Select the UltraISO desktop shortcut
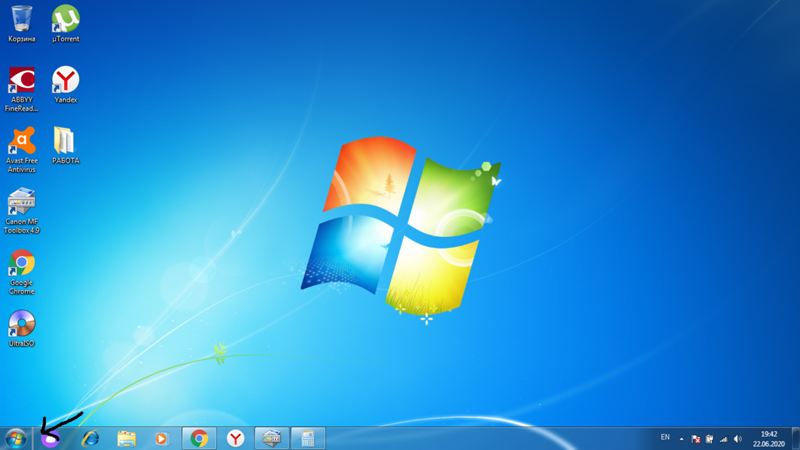 pos(21,329)
